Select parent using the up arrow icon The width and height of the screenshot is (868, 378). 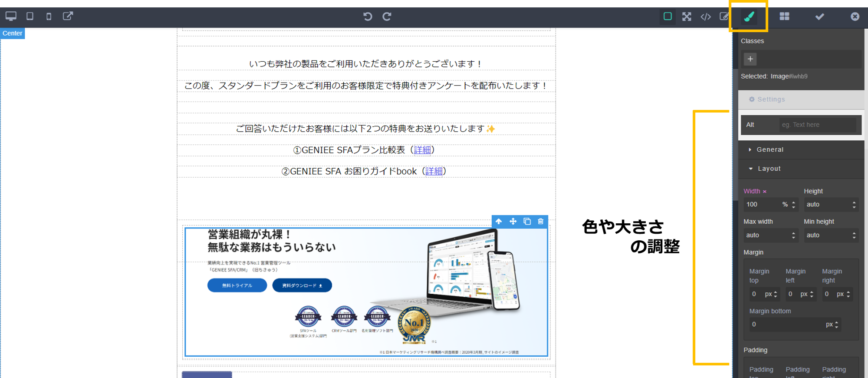[x=499, y=222]
